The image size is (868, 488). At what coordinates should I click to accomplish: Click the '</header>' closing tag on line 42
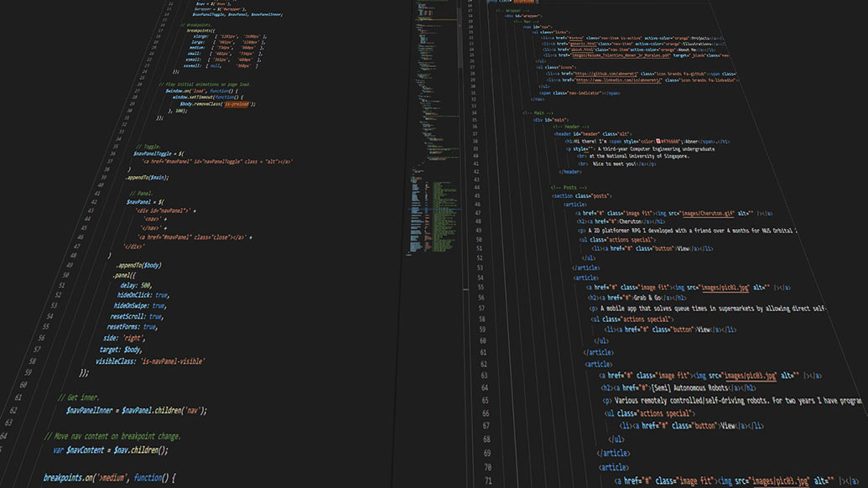point(570,172)
